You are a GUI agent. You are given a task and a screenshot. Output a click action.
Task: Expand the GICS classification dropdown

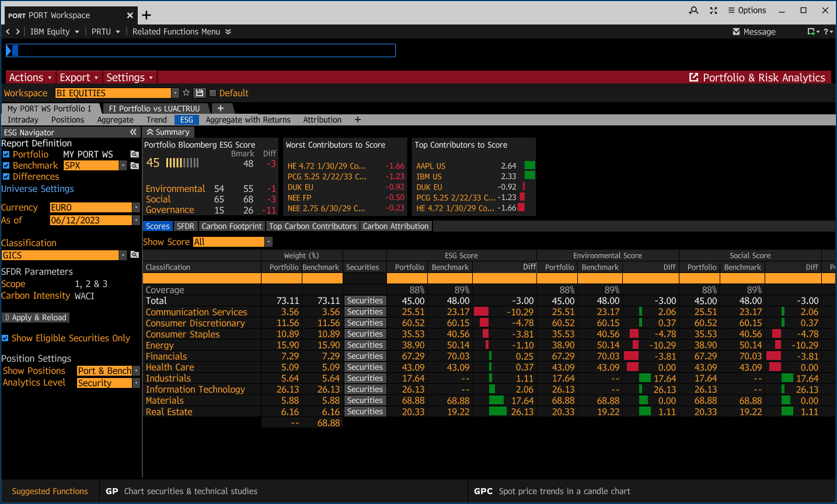pyautogui.click(x=123, y=256)
